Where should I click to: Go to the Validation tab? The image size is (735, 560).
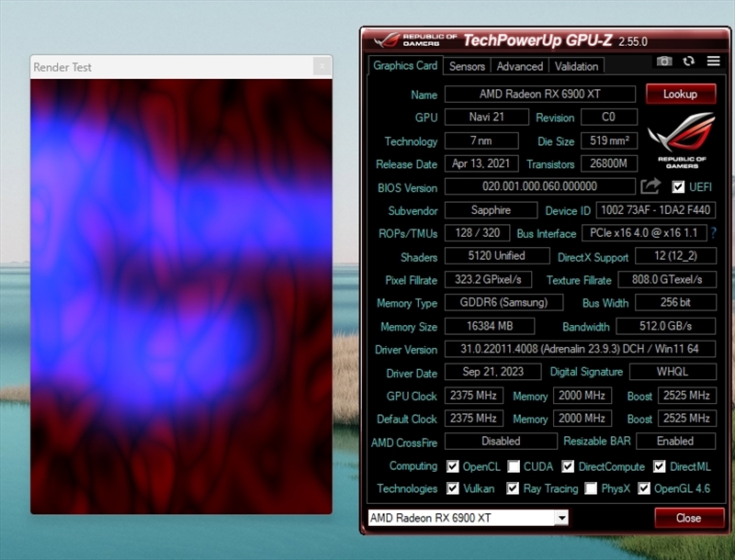coord(577,66)
